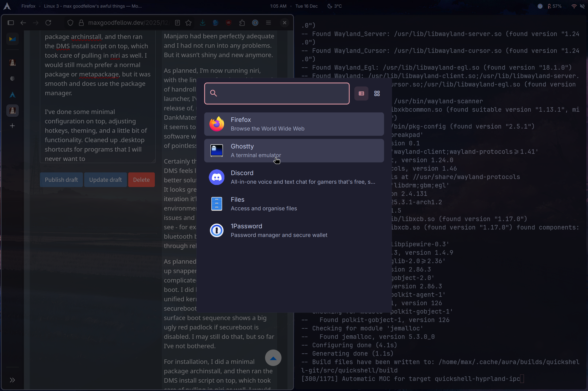Create new workspace with the plus button

tap(12, 126)
